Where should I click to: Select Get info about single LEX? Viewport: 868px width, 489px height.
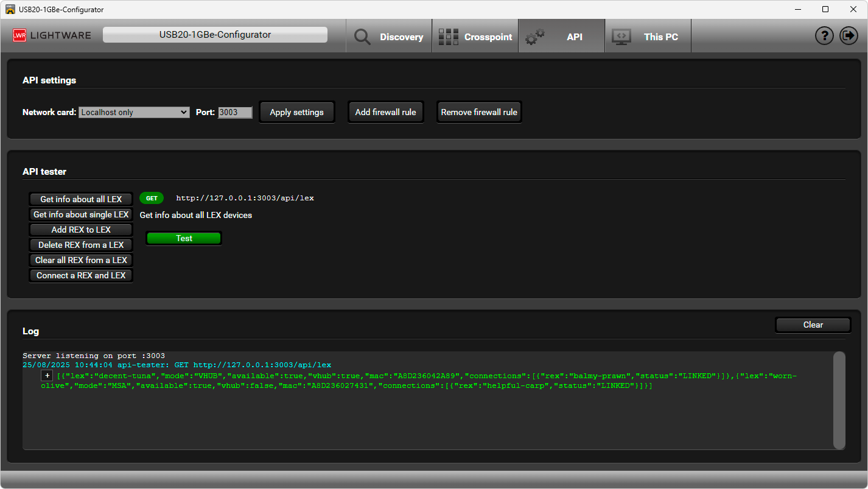pyautogui.click(x=81, y=214)
